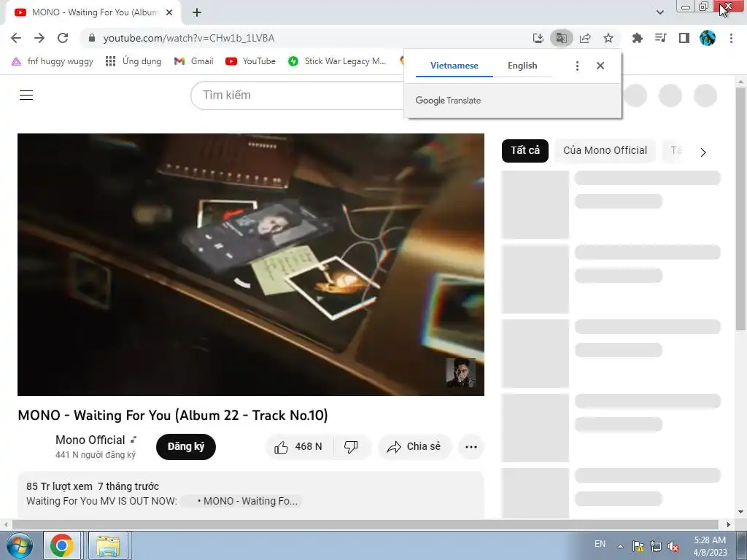Select the Tất cả filter chip
This screenshot has height=560, width=747.
[525, 150]
